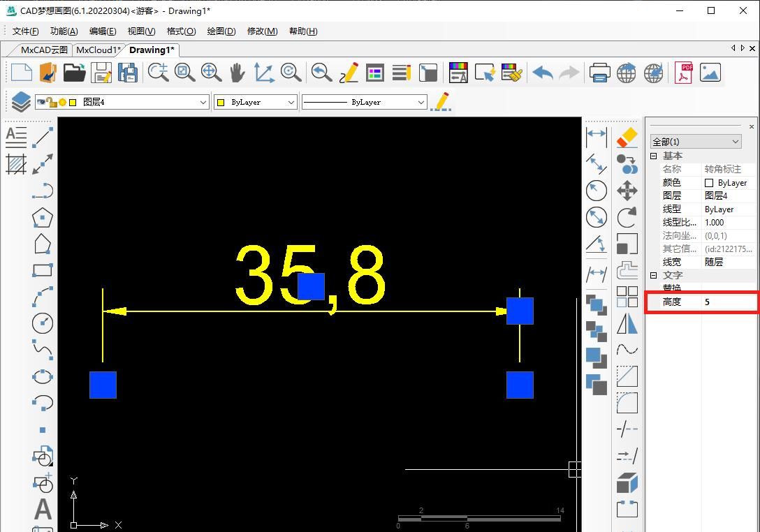Select the Move tool with four arrows

627,191
